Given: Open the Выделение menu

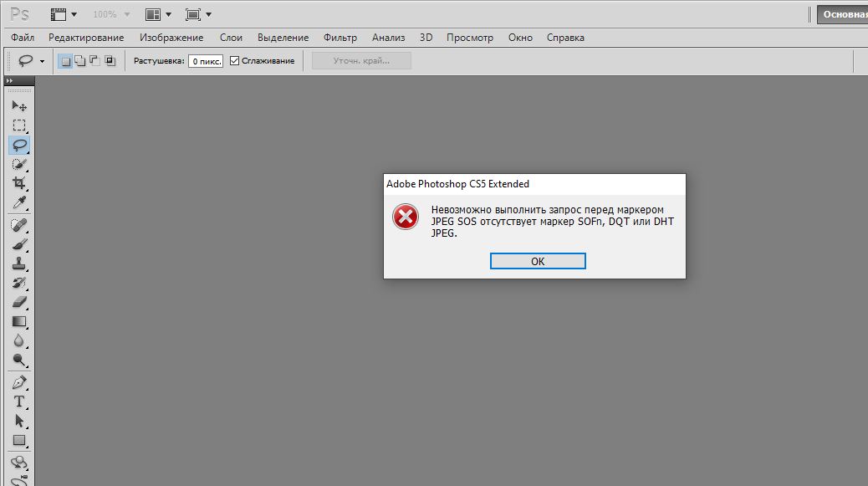Looking at the screenshot, I should tap(283, 38).
